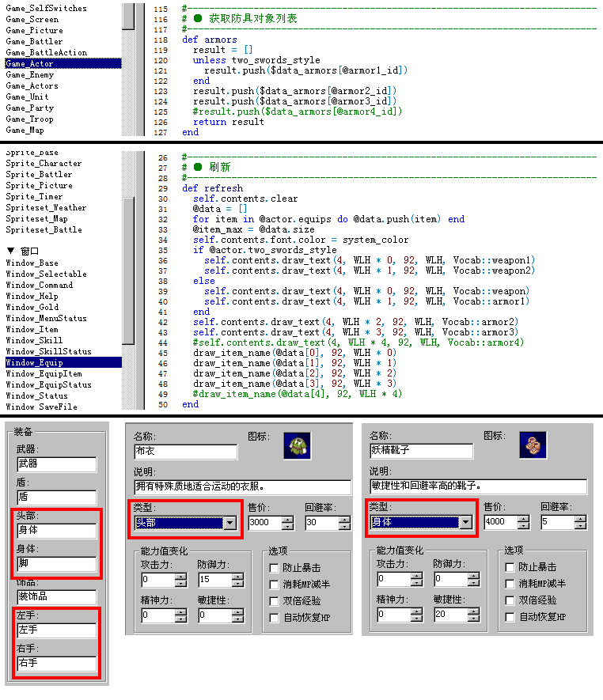Click the 妖精靴子 boots icon image
603x700 pixels.
point(533,445)
